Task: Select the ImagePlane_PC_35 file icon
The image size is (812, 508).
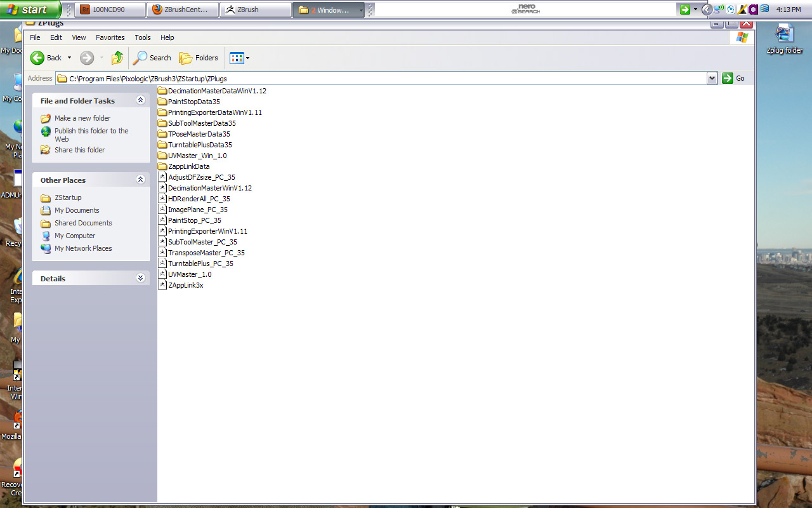Action: [x=162, y=210]
